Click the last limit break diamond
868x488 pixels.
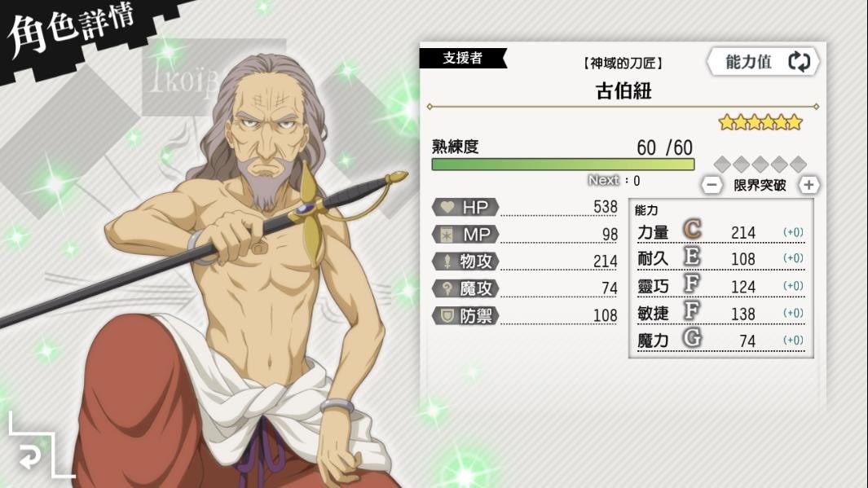[x=798, y=164]
